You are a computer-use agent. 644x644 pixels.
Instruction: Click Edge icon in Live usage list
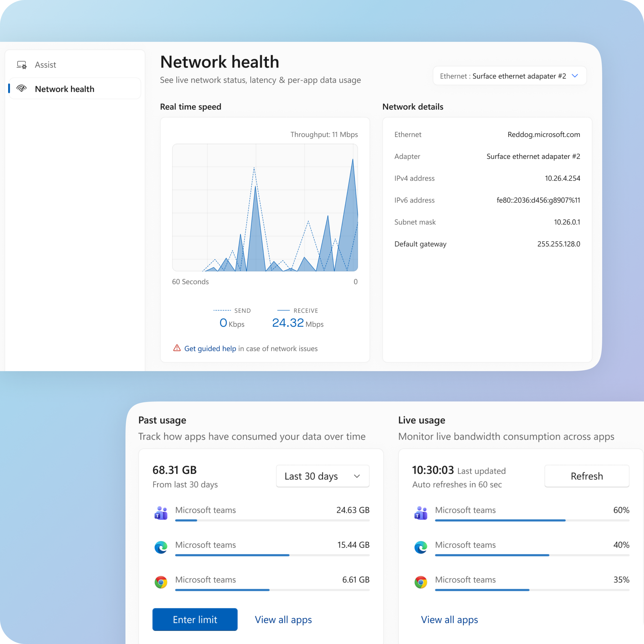421,547
